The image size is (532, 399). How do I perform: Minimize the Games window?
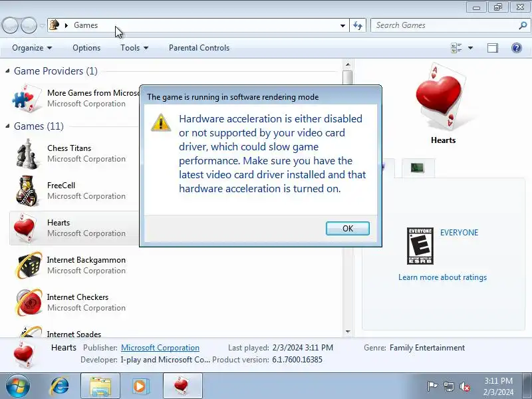pos(476,7)
